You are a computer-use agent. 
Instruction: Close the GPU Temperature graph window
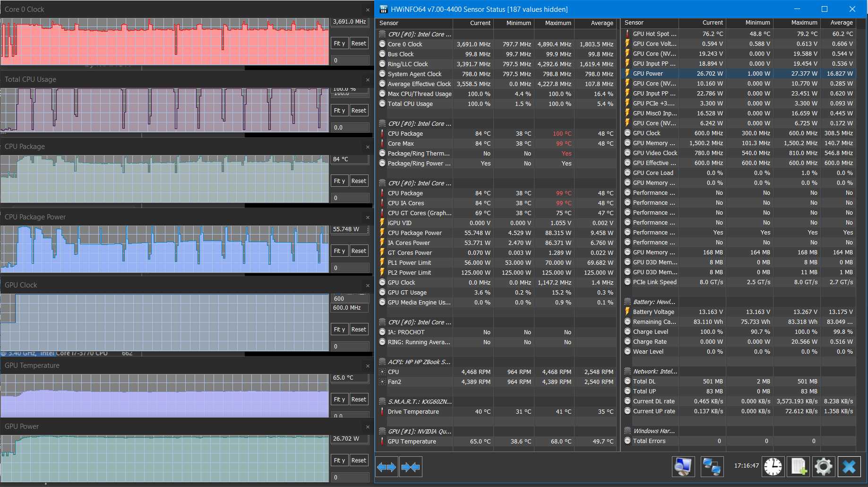click(x=368, y=365)
